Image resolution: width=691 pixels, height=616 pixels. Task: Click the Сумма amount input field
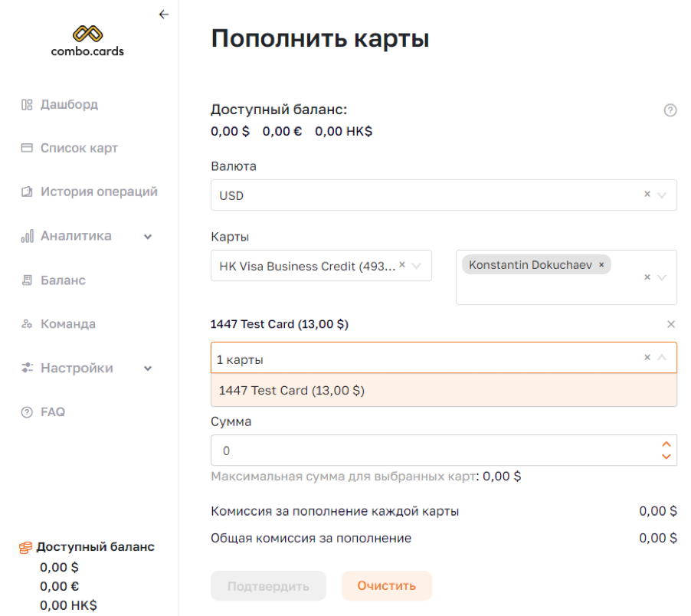tap(444, 451)
